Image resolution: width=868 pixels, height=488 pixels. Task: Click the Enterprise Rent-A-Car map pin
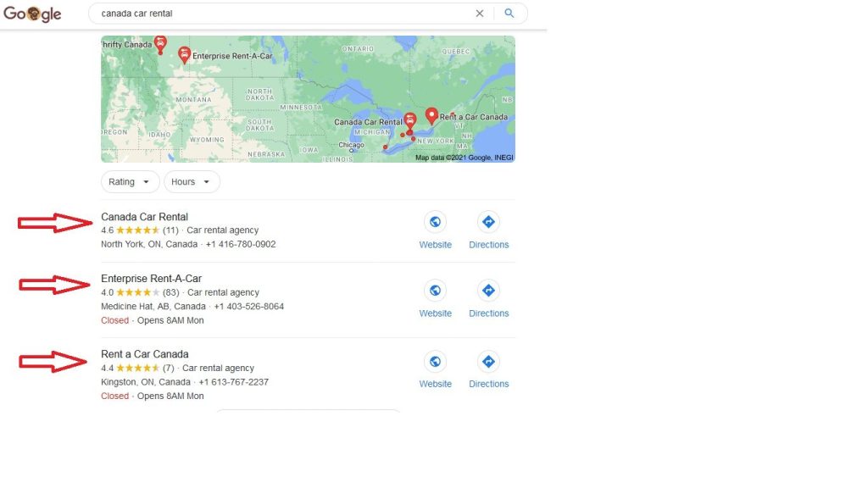(184, 55)
